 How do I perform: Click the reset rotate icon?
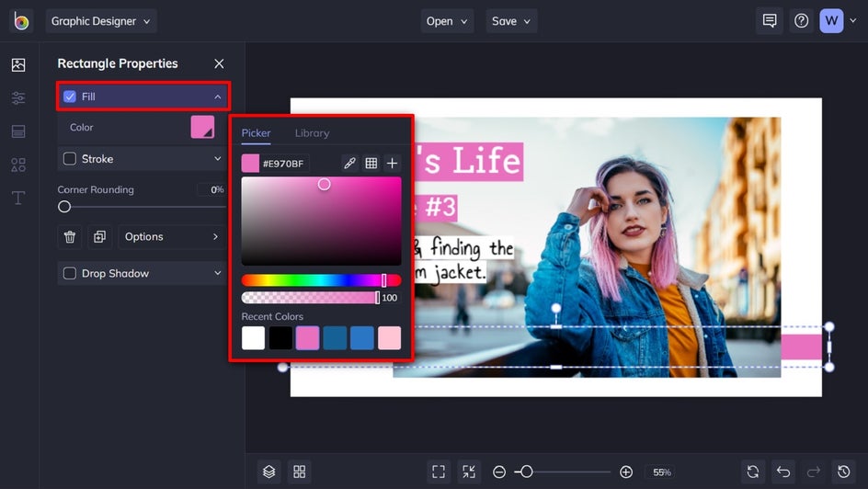[x=753, y=472]
